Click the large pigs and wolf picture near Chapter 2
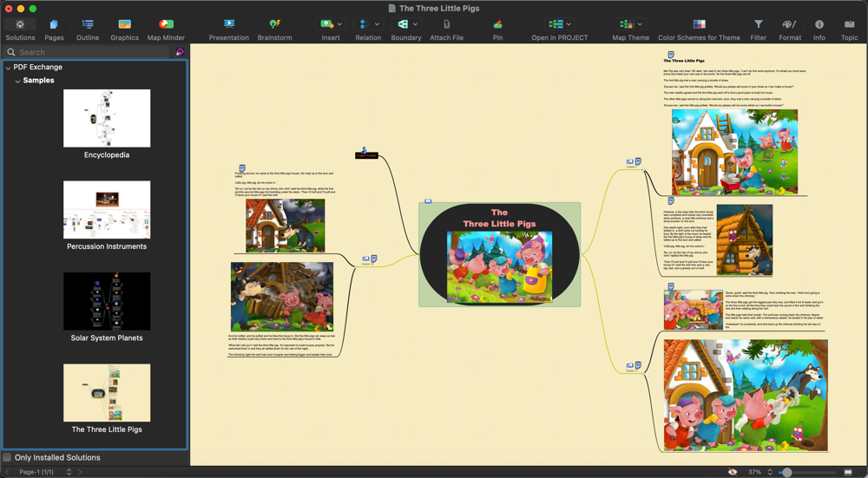The width and height of the screenshot is (868, 478). click(746, 395)
